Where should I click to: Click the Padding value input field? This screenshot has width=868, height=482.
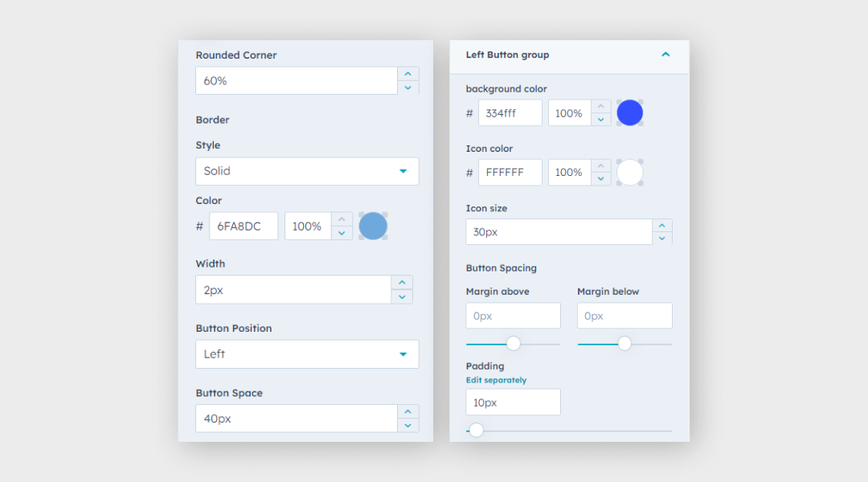coord(513,402)
